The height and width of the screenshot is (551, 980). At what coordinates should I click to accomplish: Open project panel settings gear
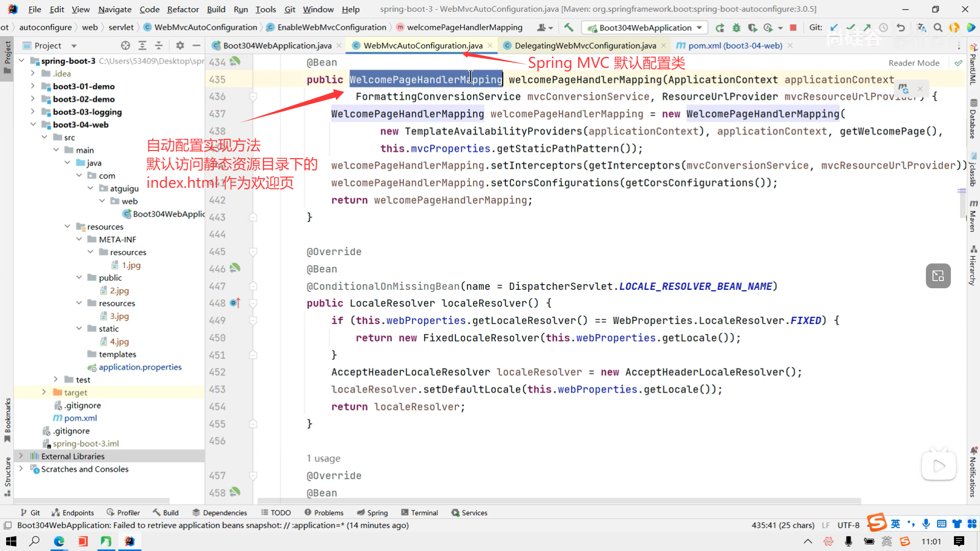(x=180, y=45)
